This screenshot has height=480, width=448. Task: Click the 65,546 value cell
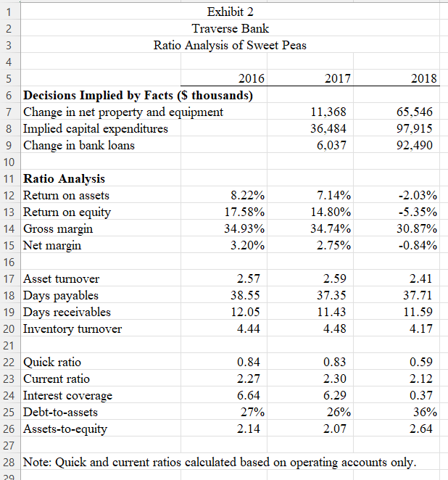coord(397,112)
